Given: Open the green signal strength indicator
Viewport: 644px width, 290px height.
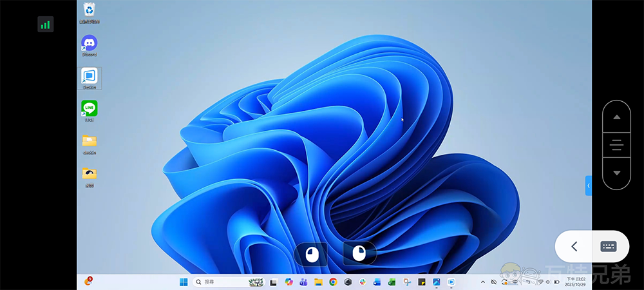Looking at the screenshot, I should [x=45, y=24].
